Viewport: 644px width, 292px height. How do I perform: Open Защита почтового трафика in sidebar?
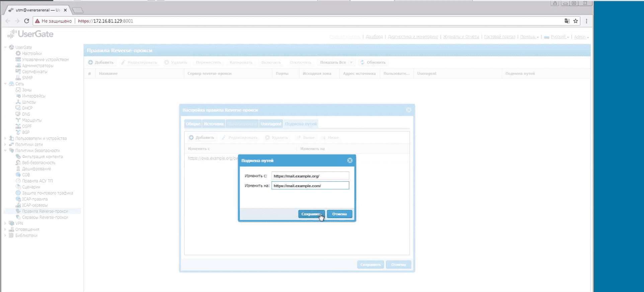point(47,193)
